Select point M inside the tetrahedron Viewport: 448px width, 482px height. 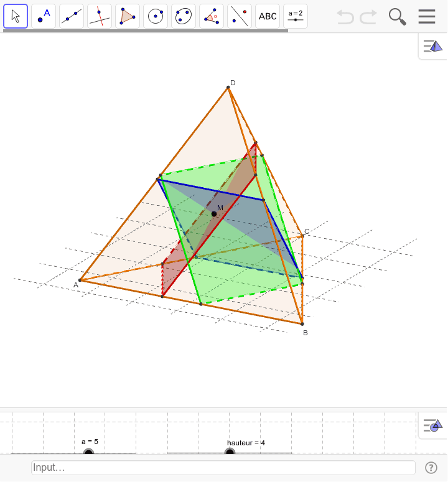pos(214,214)
